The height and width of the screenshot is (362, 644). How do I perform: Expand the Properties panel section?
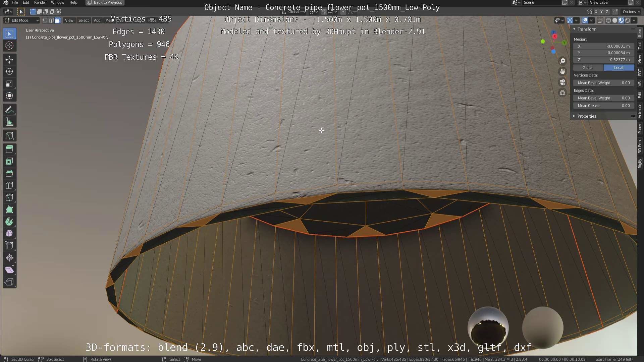pos(587,116)
